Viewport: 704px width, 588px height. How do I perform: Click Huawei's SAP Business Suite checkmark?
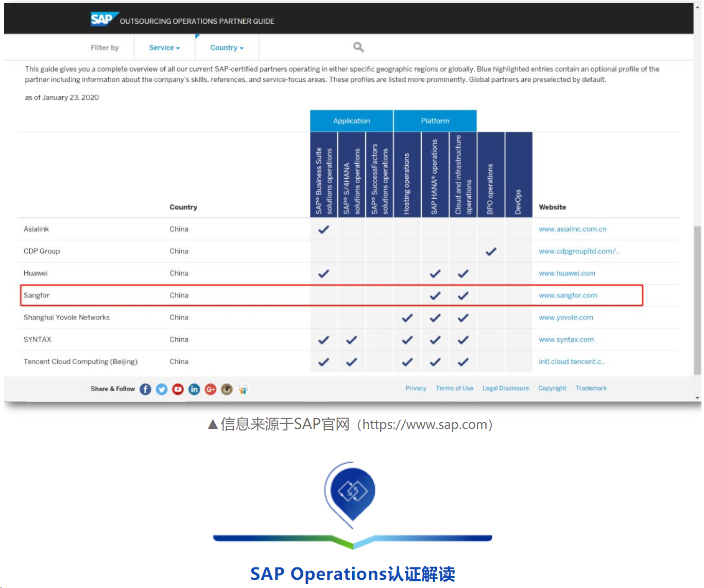[323, 274]
